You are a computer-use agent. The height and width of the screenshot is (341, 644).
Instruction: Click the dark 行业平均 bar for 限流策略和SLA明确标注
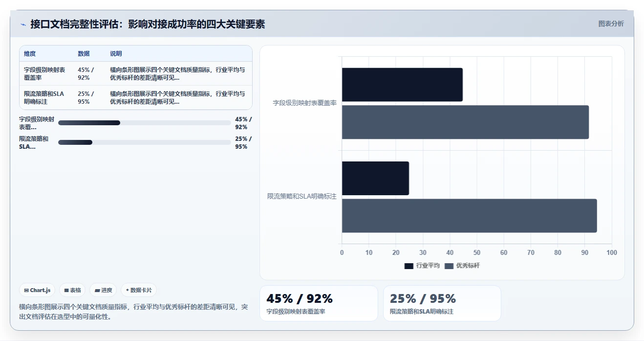point(375,179)
